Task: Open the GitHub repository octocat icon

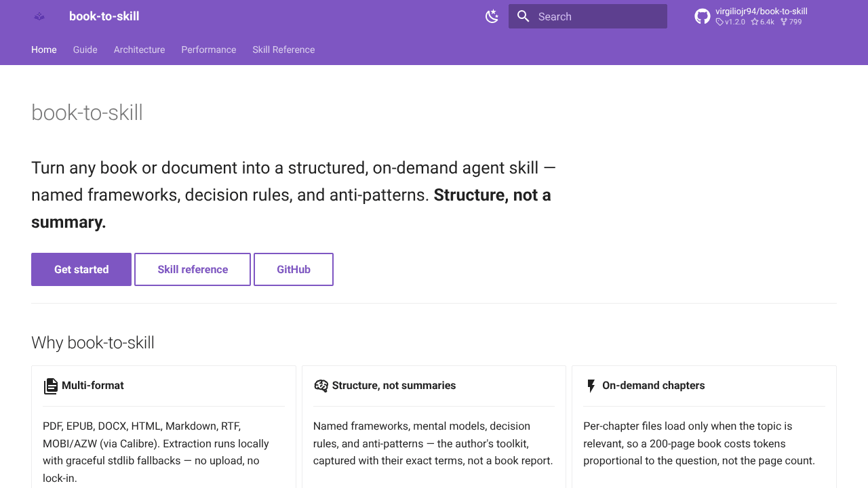Action: coord(703,16)
